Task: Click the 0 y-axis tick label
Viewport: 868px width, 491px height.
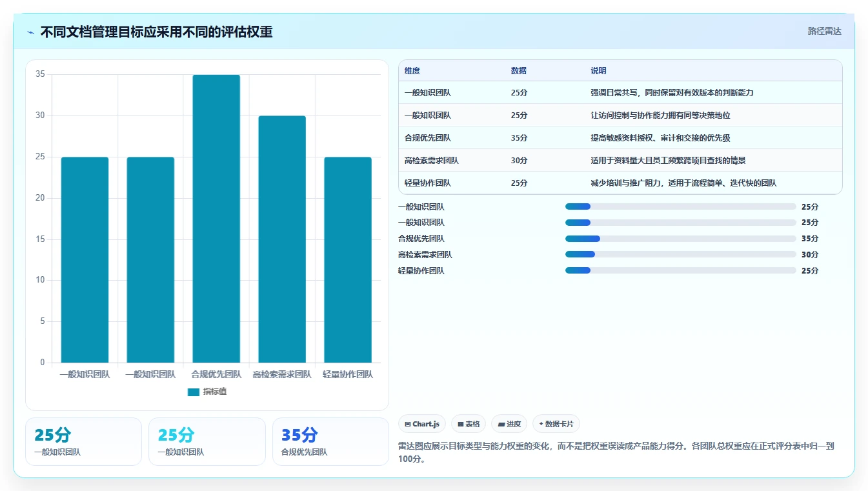Action: coord(43,363)
